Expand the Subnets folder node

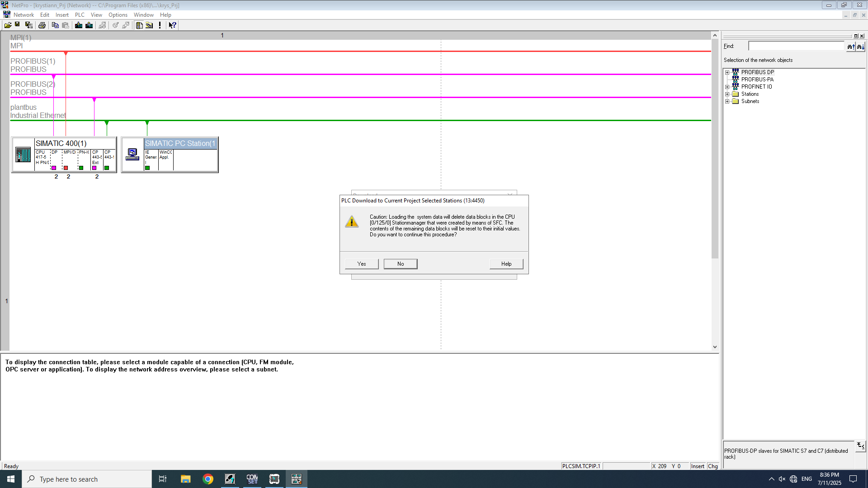tap(727, 101)
